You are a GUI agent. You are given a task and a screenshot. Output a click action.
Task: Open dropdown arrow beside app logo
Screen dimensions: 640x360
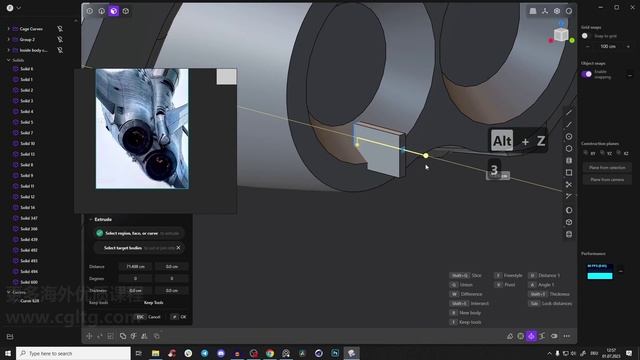tap(19, 8)
